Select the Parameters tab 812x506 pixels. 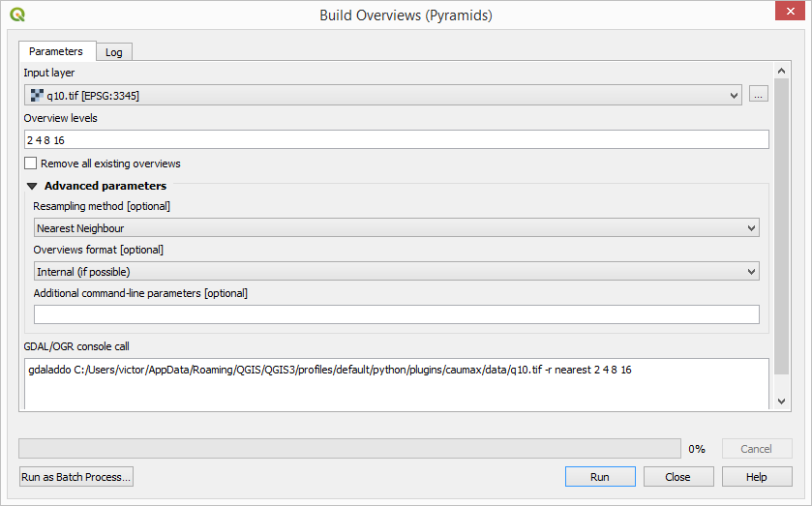pyautogui.click(x=56, y=51)
